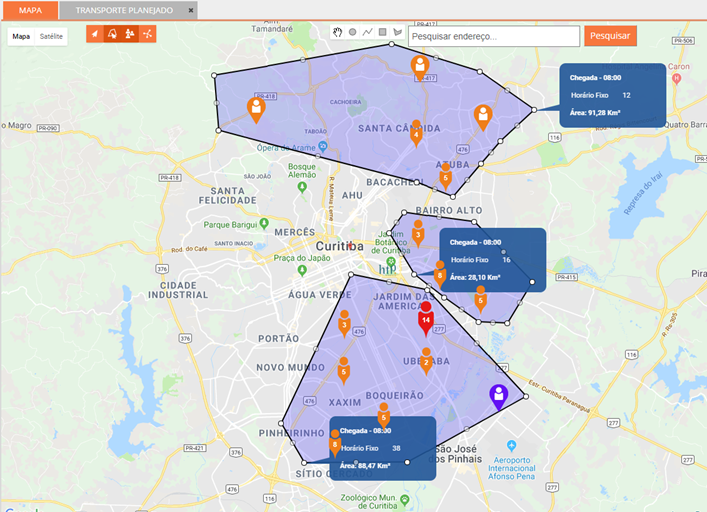Click the Praça do Japão park pin
This screenshot has height=512, width=707.
click(302, 270)
